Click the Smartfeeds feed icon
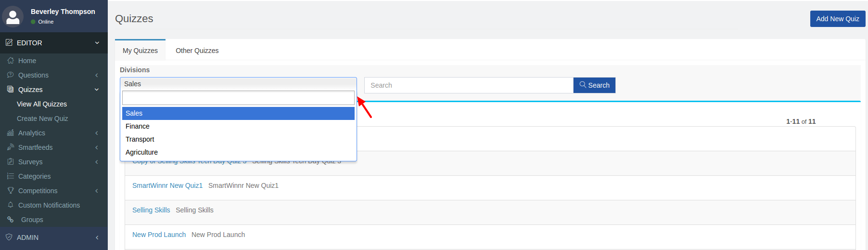Viewport: 868px width, 250px height. point(11,147)
